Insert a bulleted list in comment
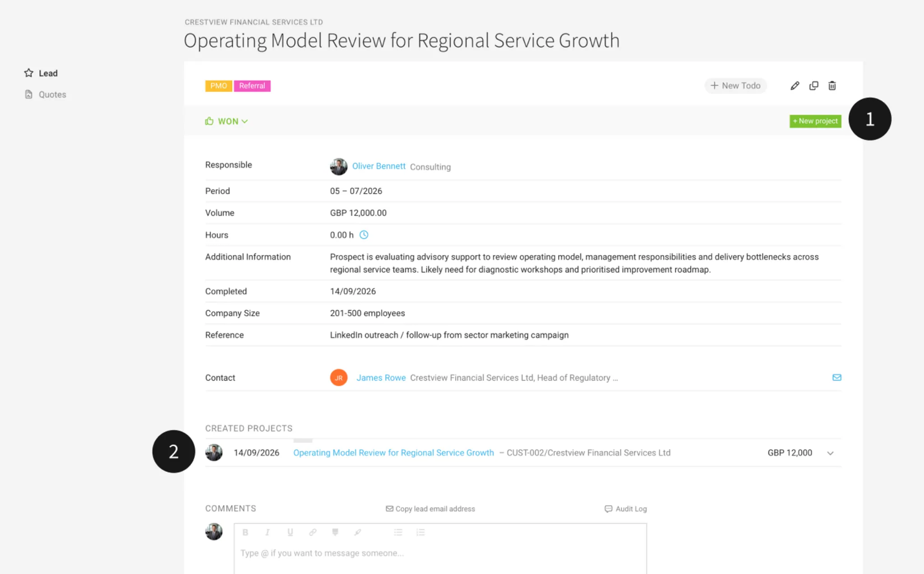 coord(398,533)
